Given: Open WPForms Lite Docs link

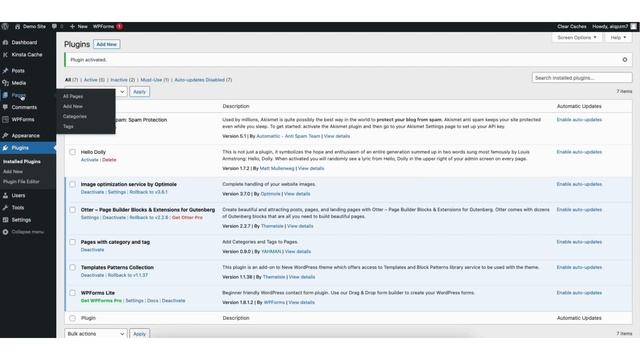Looking at the screenshot, I should pos(153,301).
